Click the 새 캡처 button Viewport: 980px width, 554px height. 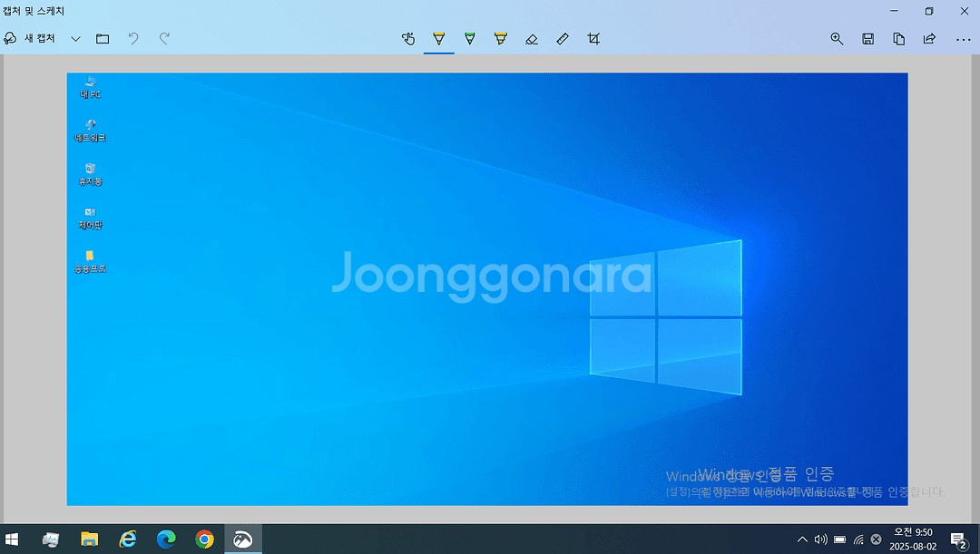pyautogui.click(x=31, y=39)
